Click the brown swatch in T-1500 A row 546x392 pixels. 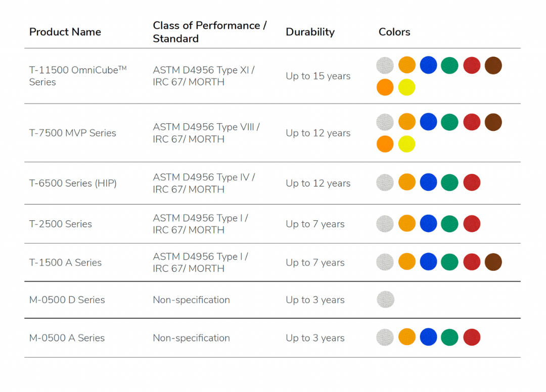pos(493,262)
